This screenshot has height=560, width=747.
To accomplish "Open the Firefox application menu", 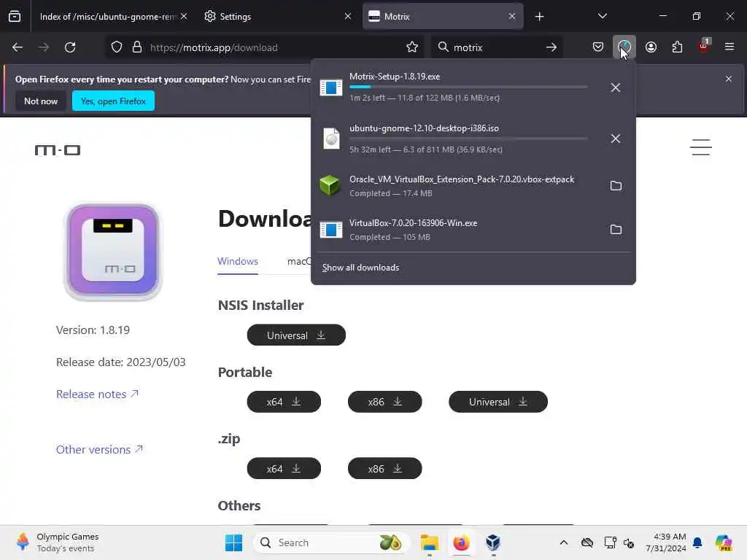I will pyautogui.click(x=729, y=47).
